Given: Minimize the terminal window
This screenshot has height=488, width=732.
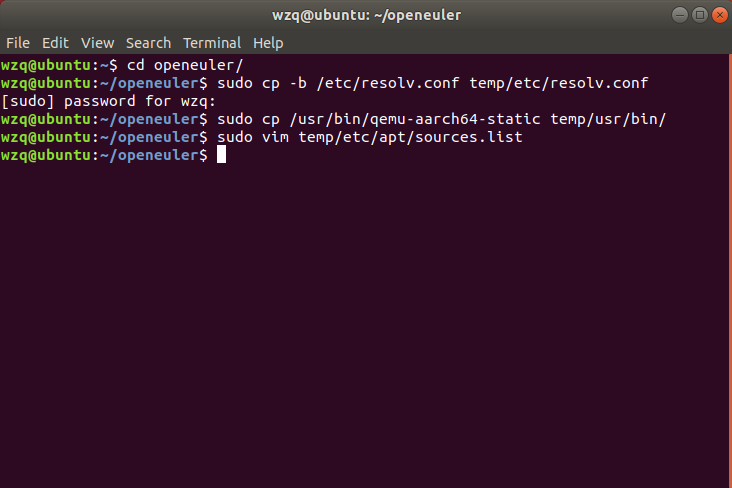Looking at the screenshot, I should tap(680, 15).
